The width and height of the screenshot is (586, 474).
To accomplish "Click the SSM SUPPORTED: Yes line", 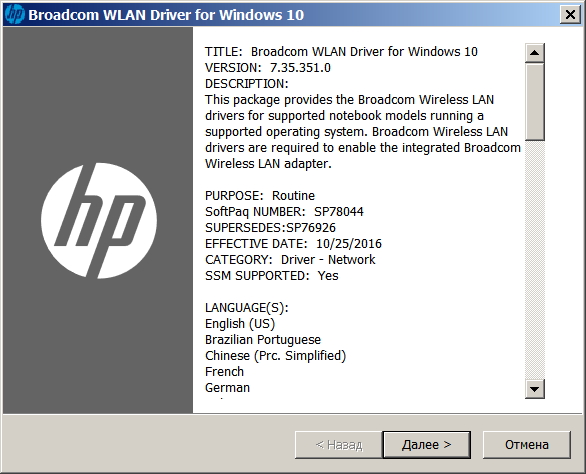I will click(272, 276).
